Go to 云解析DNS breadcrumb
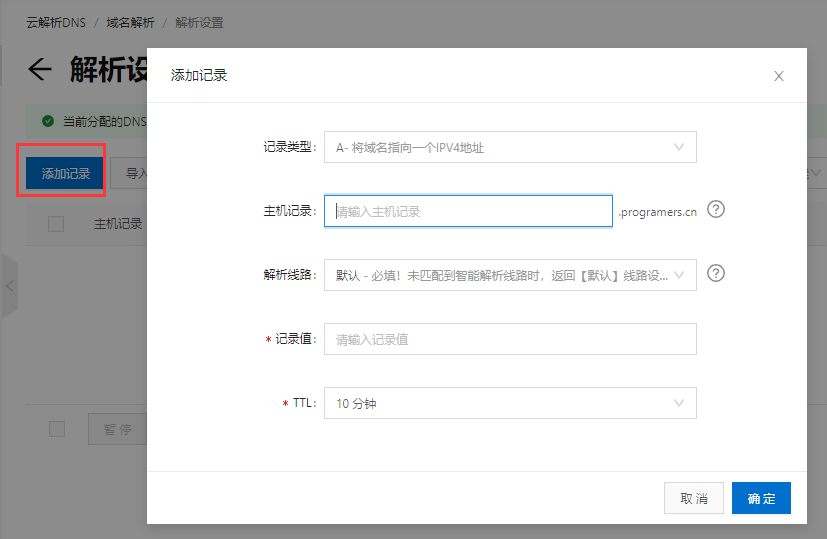Image resolution: width=827 pixels, height=539 pixels. (55, 22)
